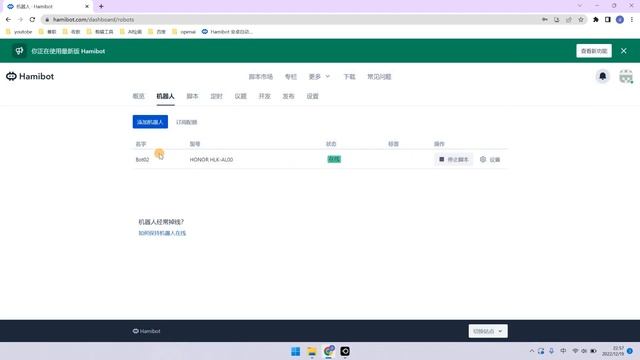The image size is (640, 360).
Task: Click the Chinese IME indicator in the tray
Action: pyautogui.click(x=563, y=351)
